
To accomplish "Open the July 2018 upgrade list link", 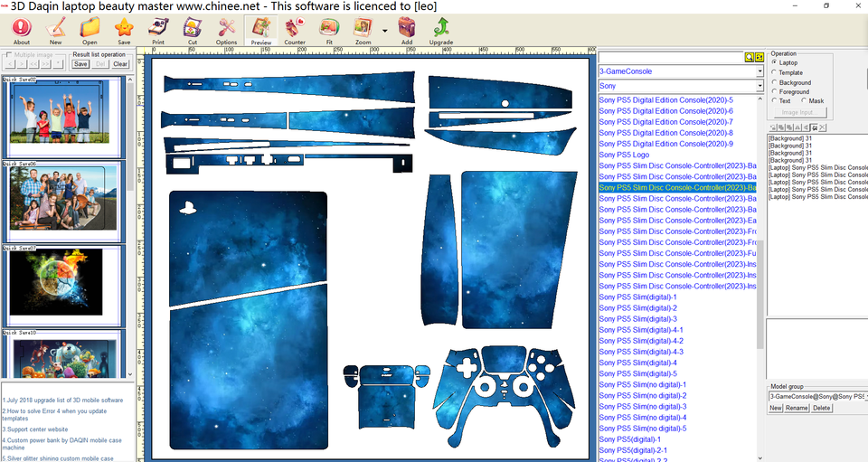I will (62, 400).
